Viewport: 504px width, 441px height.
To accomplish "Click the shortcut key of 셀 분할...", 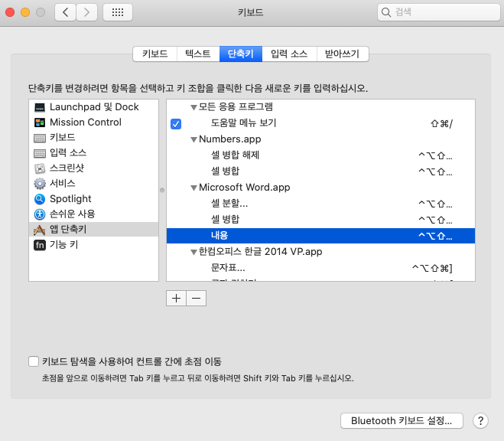I will pyautogui.click(x=435, y=204).
